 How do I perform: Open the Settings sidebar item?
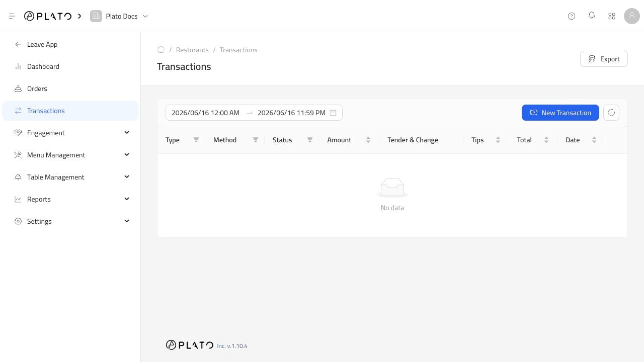[70, 221]
